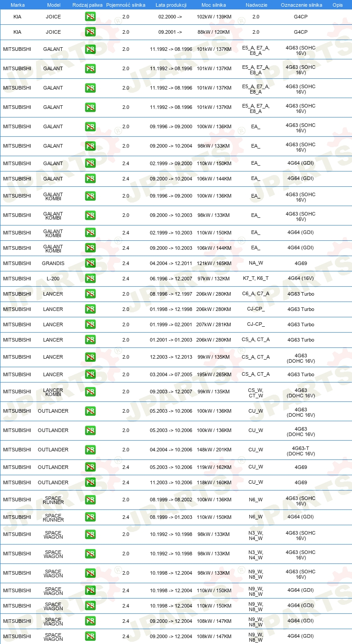Click the fuel icon for GALANT KOMBI 2.0 133KM
This screenshot has height=644, width=352.
click(x=90, y=216)
